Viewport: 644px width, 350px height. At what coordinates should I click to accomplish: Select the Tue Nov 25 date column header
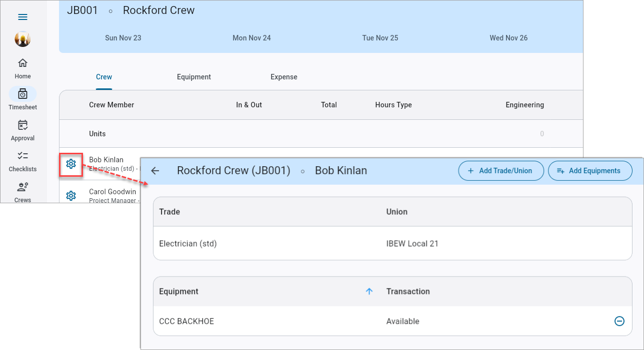click(x=380, y=38)
